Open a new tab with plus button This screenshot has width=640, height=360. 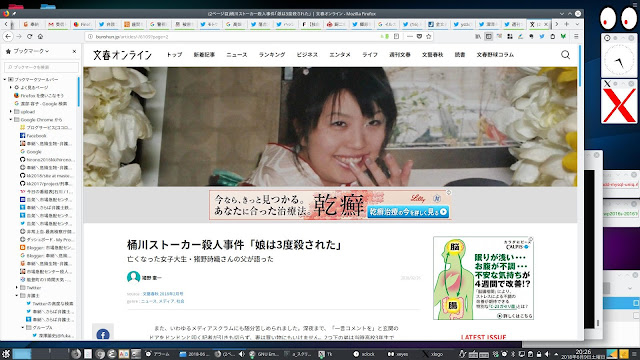[567, 24]
